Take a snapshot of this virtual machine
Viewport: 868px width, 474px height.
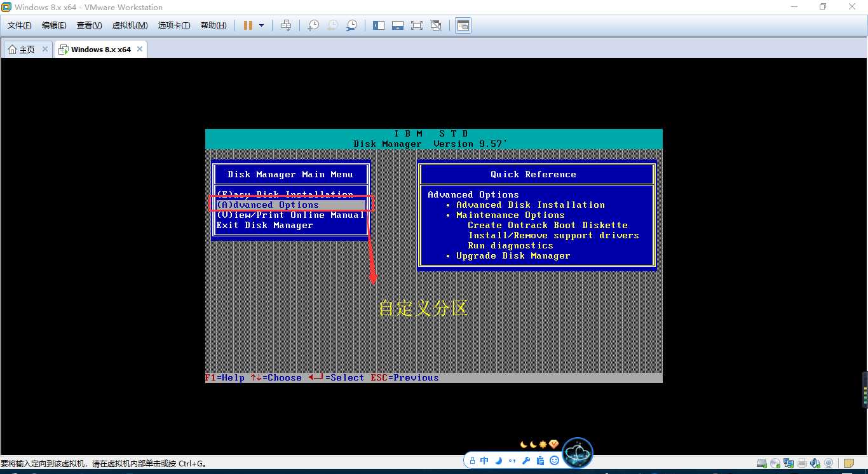[x=313, y=25]
